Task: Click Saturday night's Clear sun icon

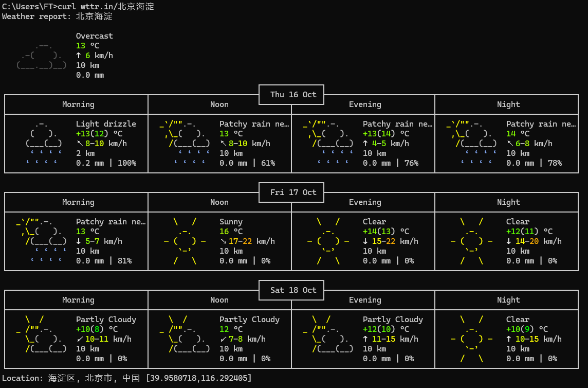Action: click(472, 339)
